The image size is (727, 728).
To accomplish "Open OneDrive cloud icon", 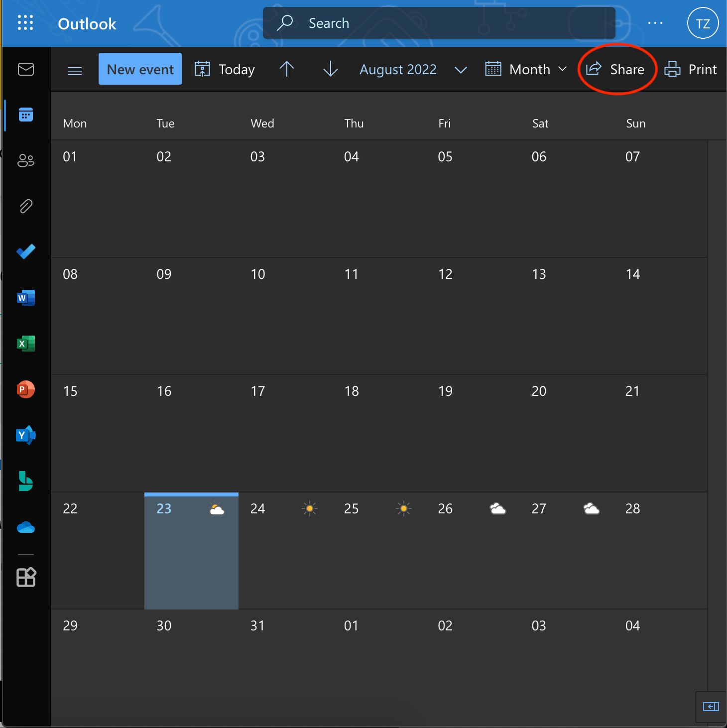I will pyautogui.click(x=26, y=527).
